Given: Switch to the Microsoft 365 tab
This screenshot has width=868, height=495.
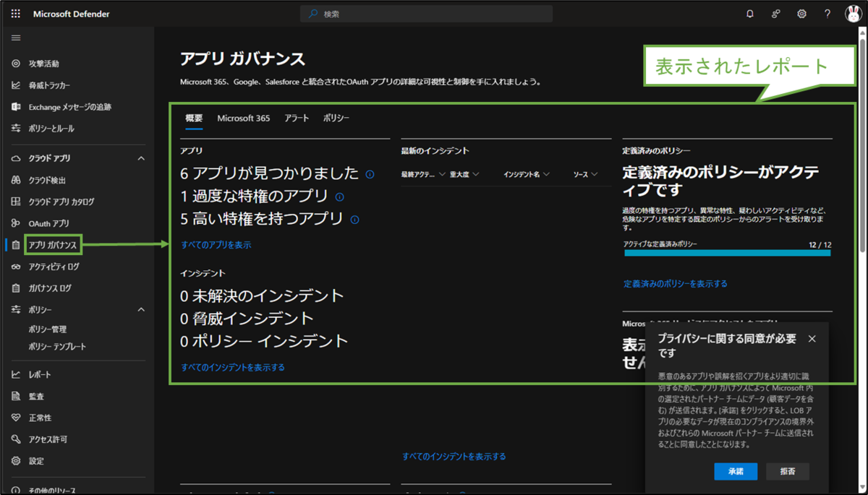Looking at the screenshot, I should click(x=244, y=118).
